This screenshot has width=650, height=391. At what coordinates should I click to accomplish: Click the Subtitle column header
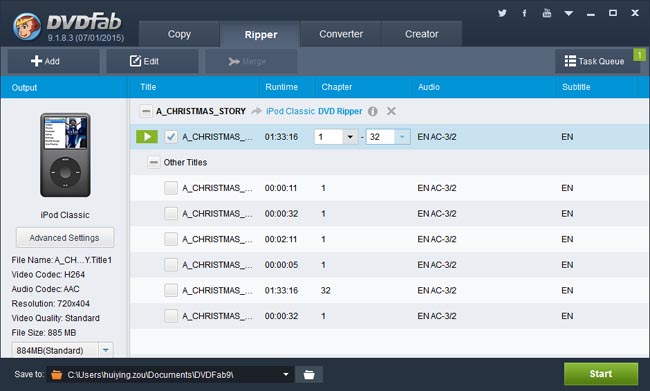(x=576, y=87)
